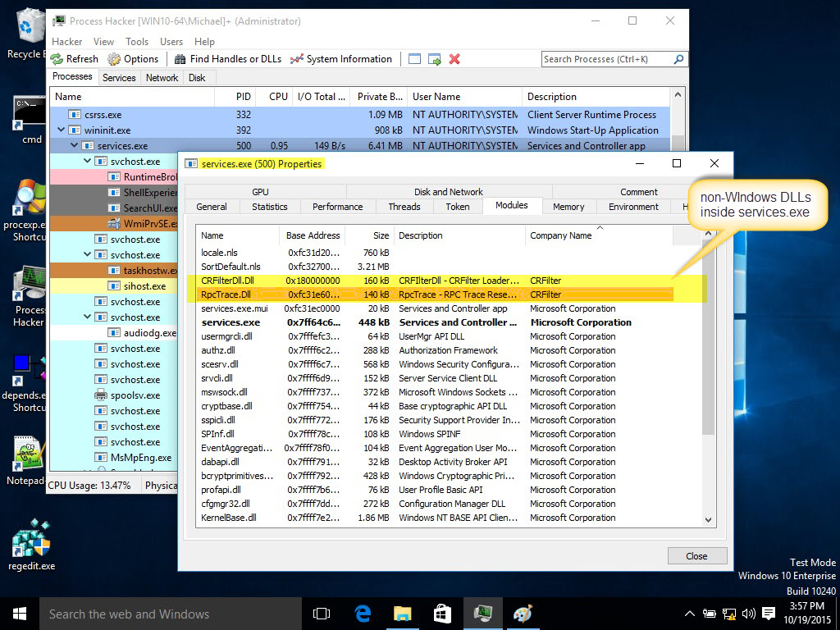Open System Information in the toolbar
The width and height of the screenshot is (840, 630).
pos(341,59)
